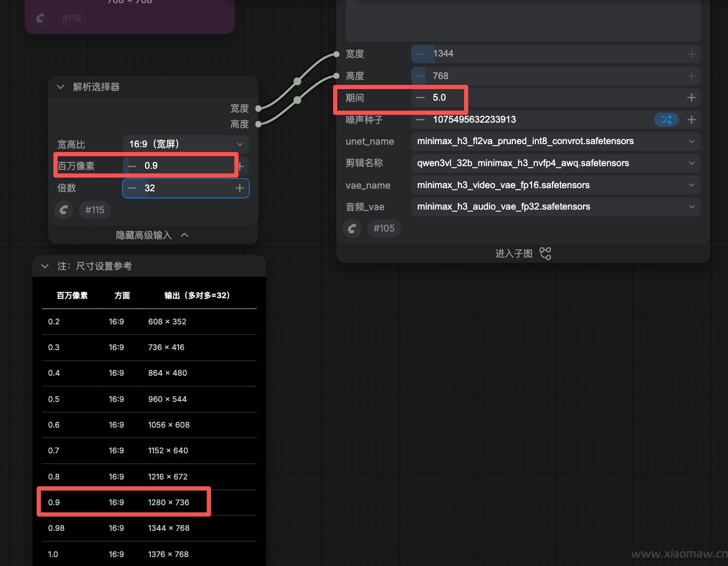Image resolution: width=728 pixels, height=566 pixels.
Task: Collapse the 注：尺寸设置参考 note node
Action: pyautogui.click(x=45, y=266)
